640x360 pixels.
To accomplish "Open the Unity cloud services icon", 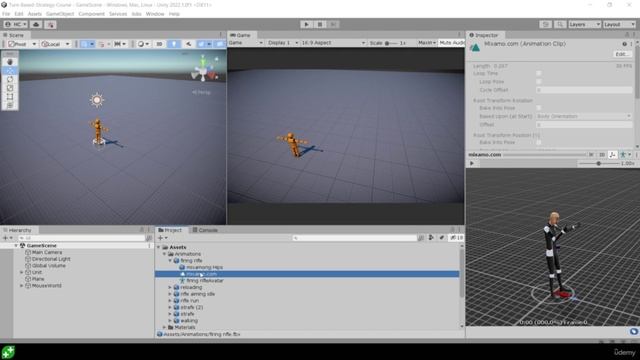I will 36,24.
